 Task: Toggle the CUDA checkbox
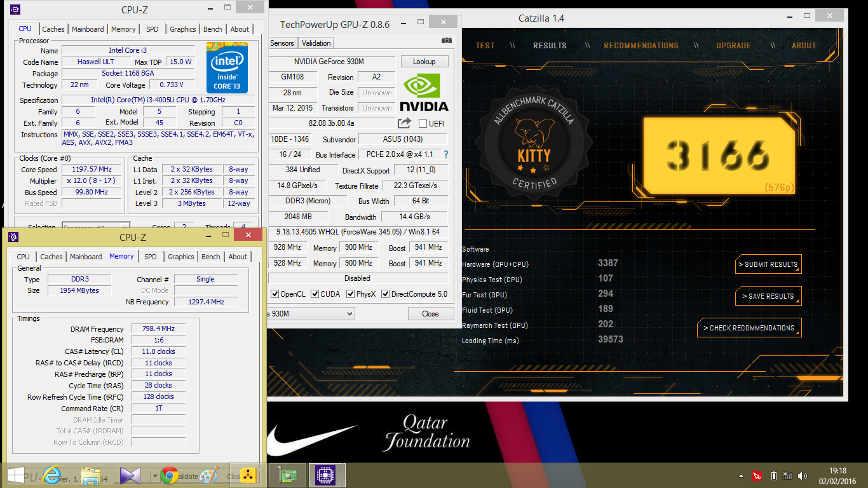click(314, 294)
